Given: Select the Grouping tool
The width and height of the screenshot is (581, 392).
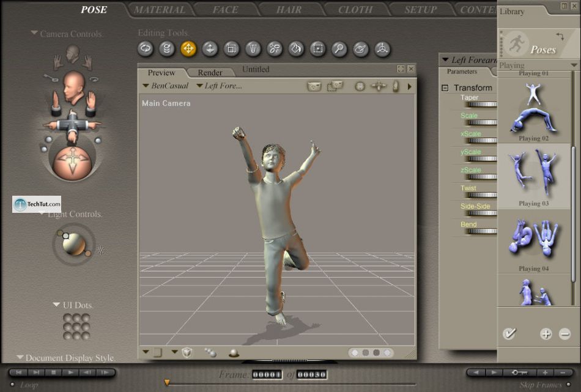Looking at the screenshot, I should click(317, 48).
